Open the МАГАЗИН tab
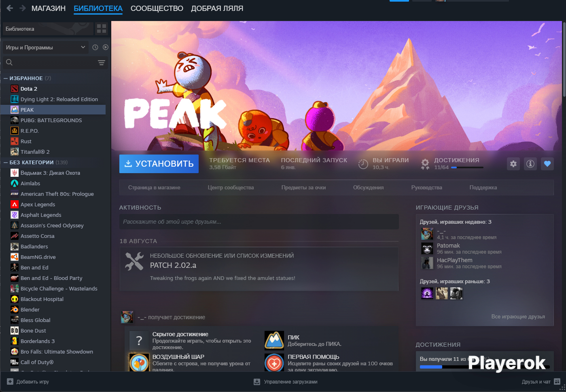This screenshot has height=392, width=566. [49, 8]
